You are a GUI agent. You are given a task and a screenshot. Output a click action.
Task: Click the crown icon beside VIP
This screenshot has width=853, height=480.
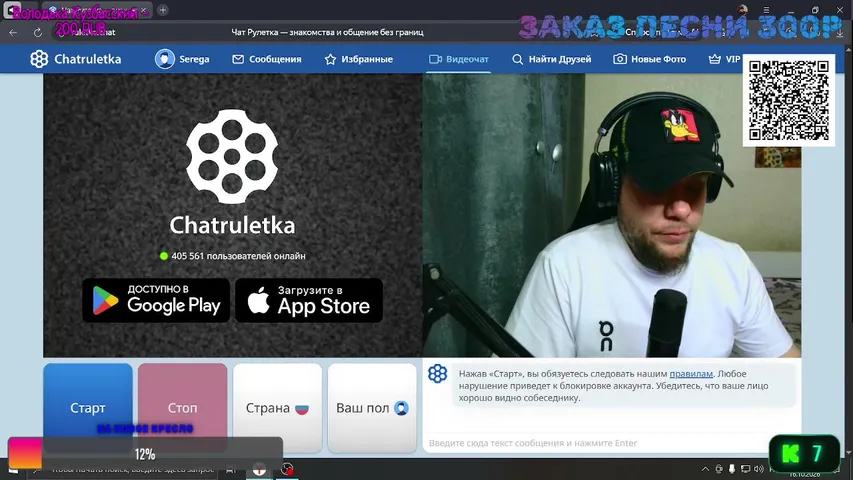point(714,59)
